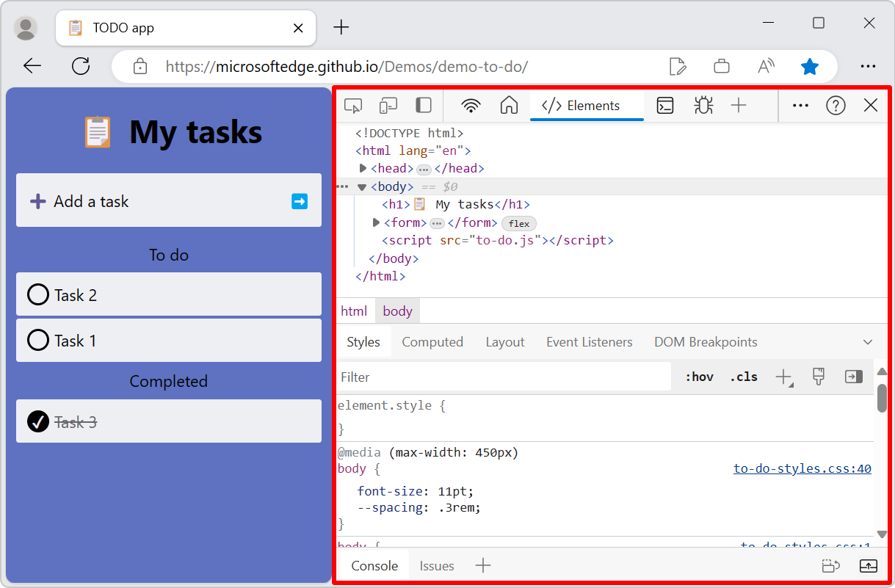Screen dimensions: 895x588
Task: Toggle device emulation mode
Action: pos(388,105)
